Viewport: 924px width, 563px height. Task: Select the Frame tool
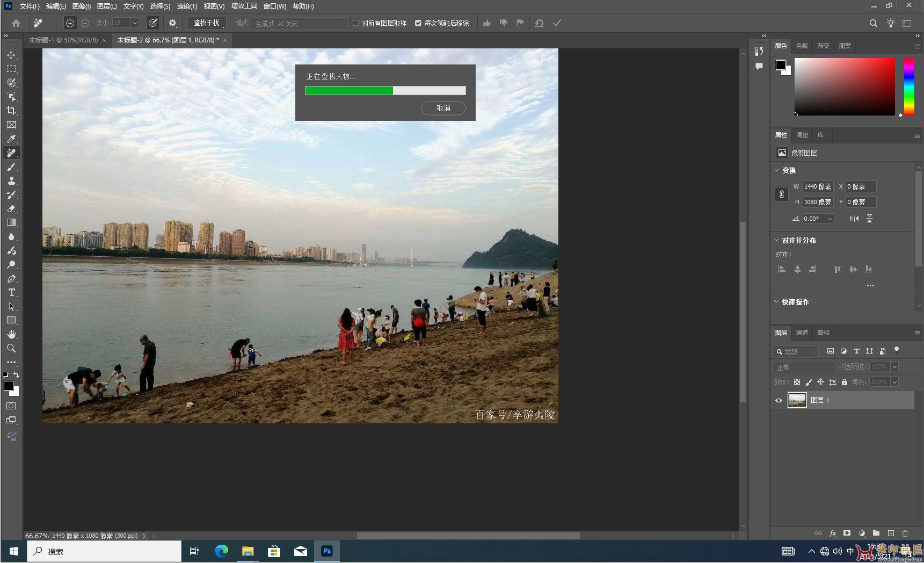pos(11,125)
